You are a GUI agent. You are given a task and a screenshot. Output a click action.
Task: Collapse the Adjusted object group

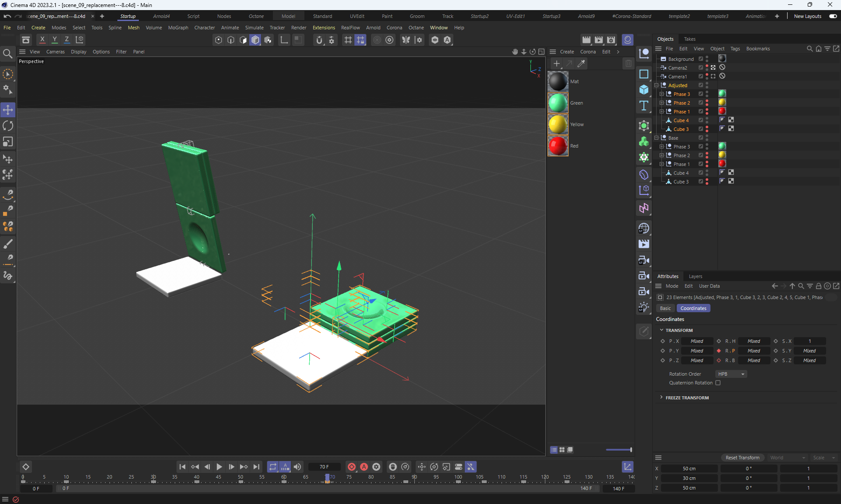point(657,85)
